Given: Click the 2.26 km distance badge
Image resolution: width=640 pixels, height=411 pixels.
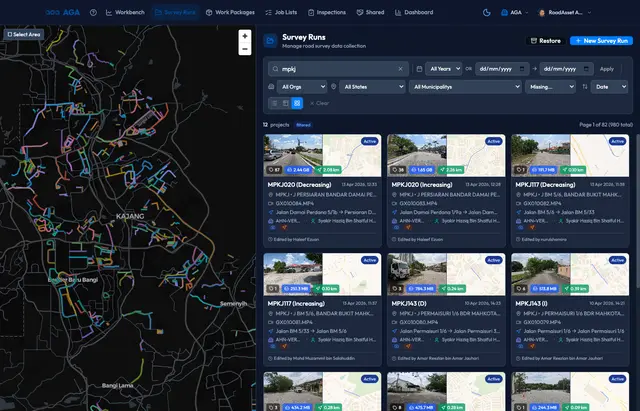Looking at the screenshot, I should [x=451, y=170].
